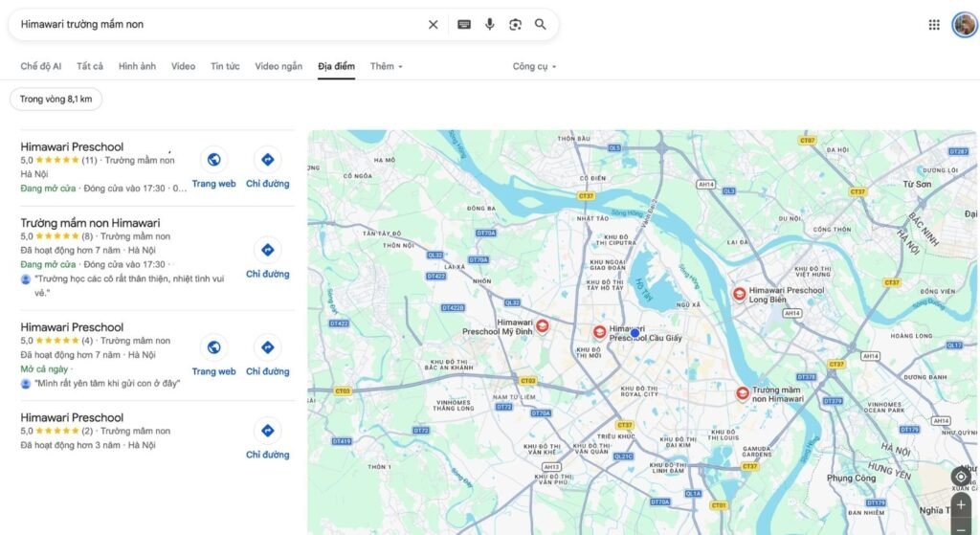
Task: Click the Hồ Tây lake label on map
Action: pos(643,290)
